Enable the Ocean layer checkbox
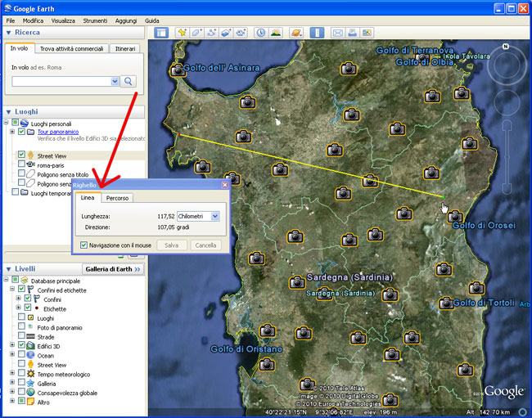The width and height of the screenshot is (532, 418). coord(21,354)
